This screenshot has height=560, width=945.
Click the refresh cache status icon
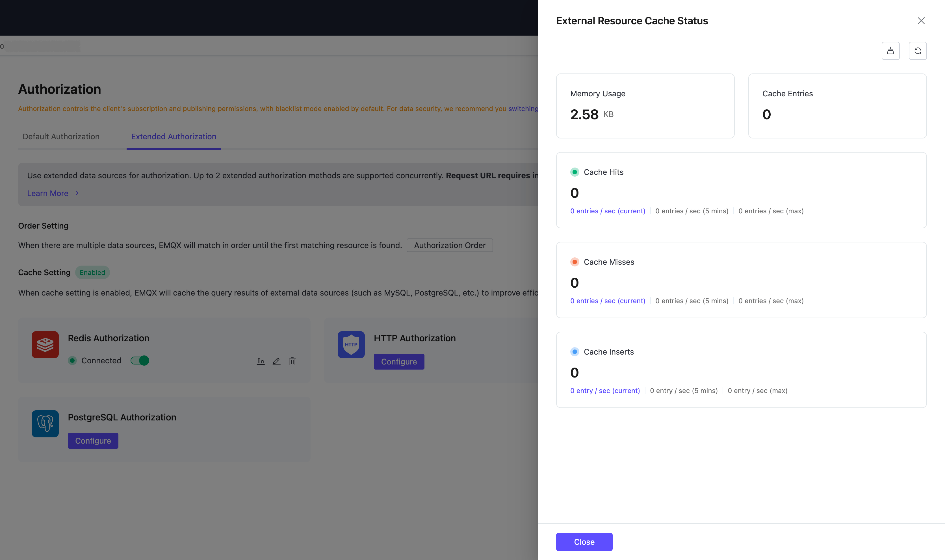918,51
